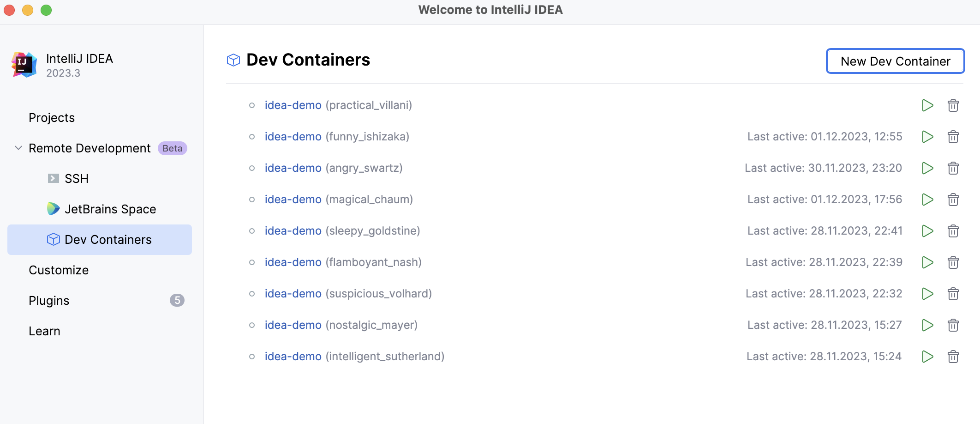Open the Projects section
The height and width of the screenshot is (424, 980).
tap(52, 118)
